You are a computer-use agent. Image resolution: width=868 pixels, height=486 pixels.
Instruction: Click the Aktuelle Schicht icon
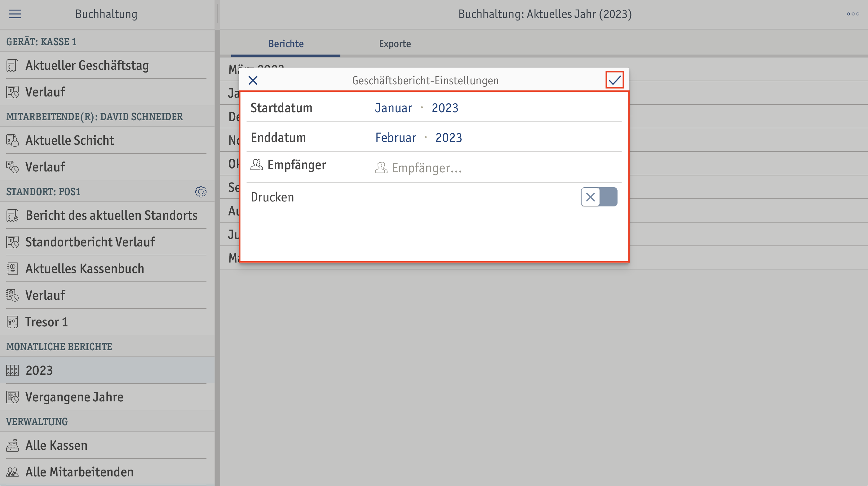click(x=12, y=140)
